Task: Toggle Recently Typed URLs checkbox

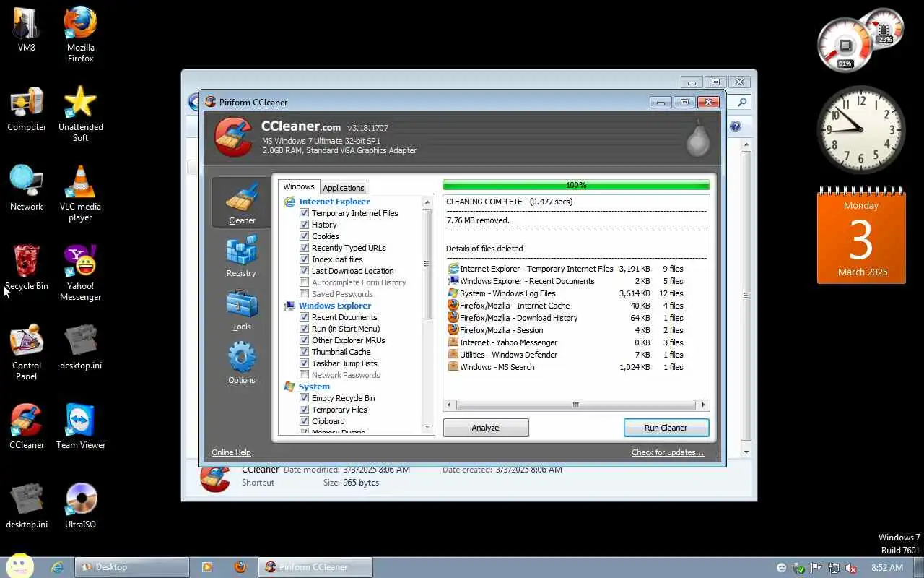Action: [x=304, y=248]
